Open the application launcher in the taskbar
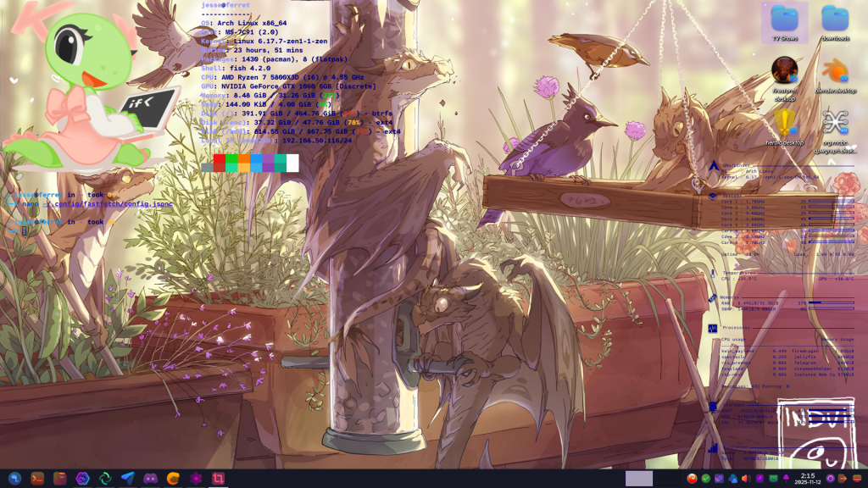 tap(14, 479)
